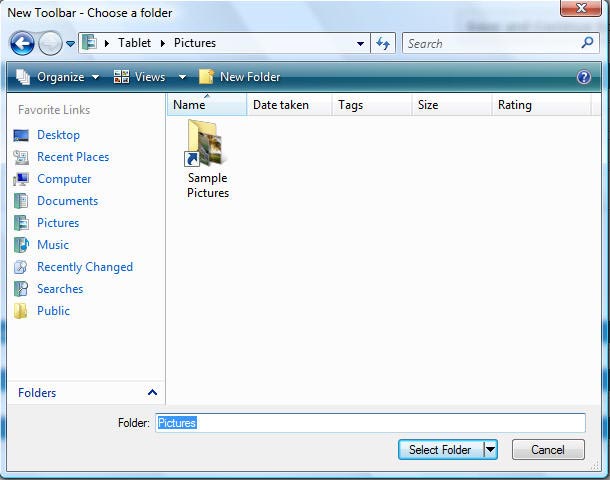Image resolution: width=610 pixels, height=480 pixels.
Task: Sort by the Size column
Action: click(452, 105)
